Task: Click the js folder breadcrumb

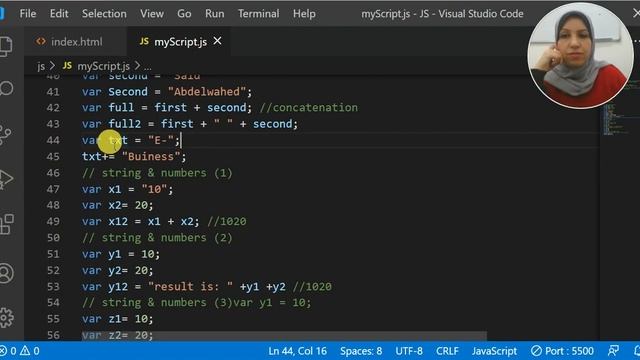Action: pyautogui.click(x=41, y=66)
